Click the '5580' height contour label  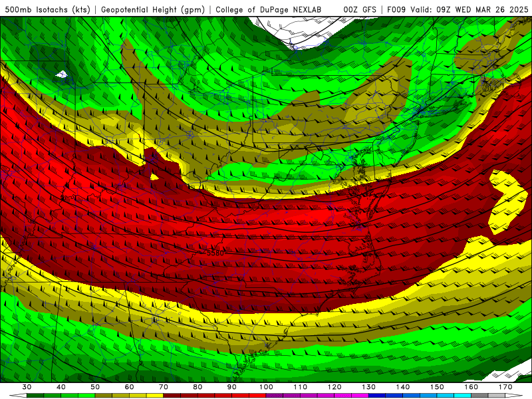[x=215, y=253]
